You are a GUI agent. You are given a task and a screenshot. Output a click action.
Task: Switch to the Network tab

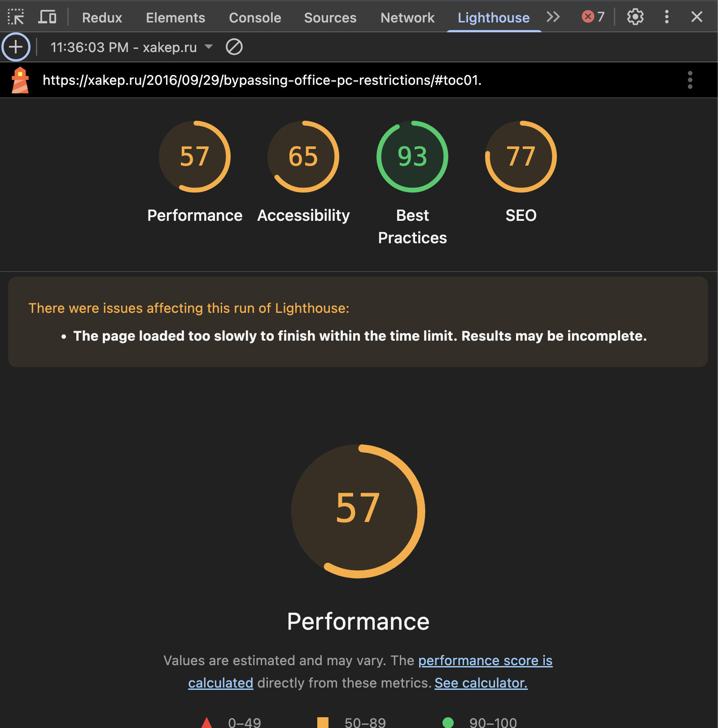tap(407, 18)
